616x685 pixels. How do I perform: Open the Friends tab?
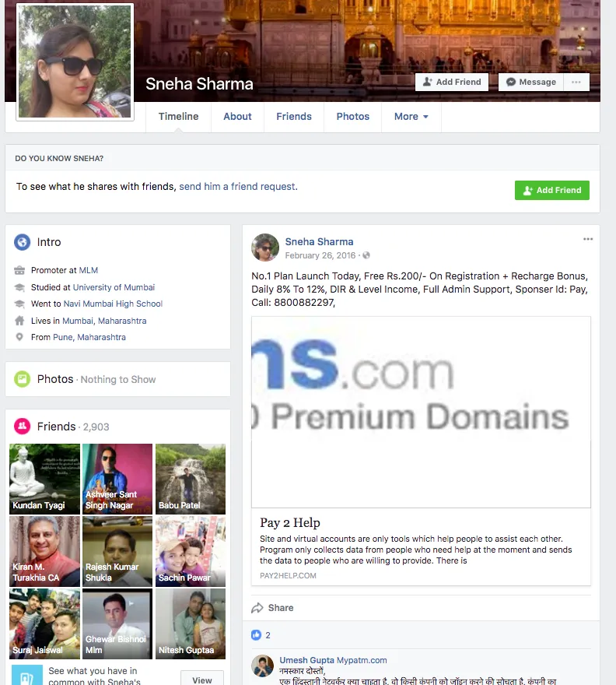[294, 117]
